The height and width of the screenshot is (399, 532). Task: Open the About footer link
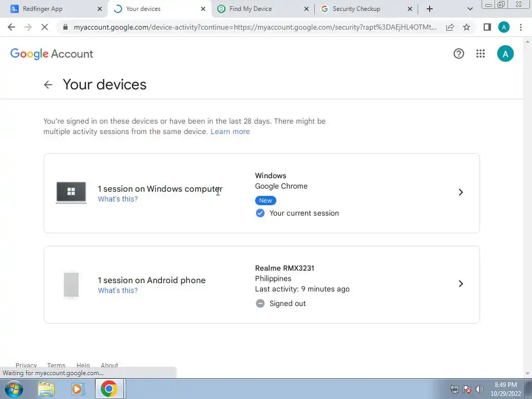(109, 365)
